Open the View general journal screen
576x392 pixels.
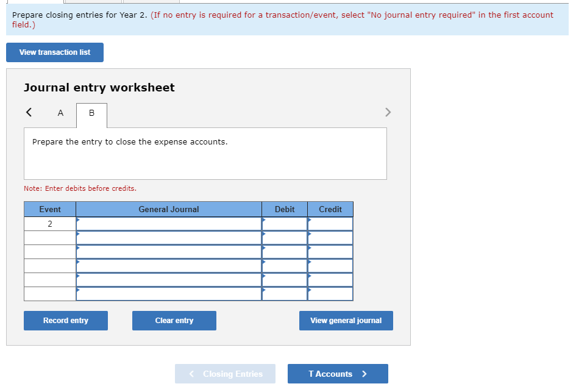click(346, 320)
